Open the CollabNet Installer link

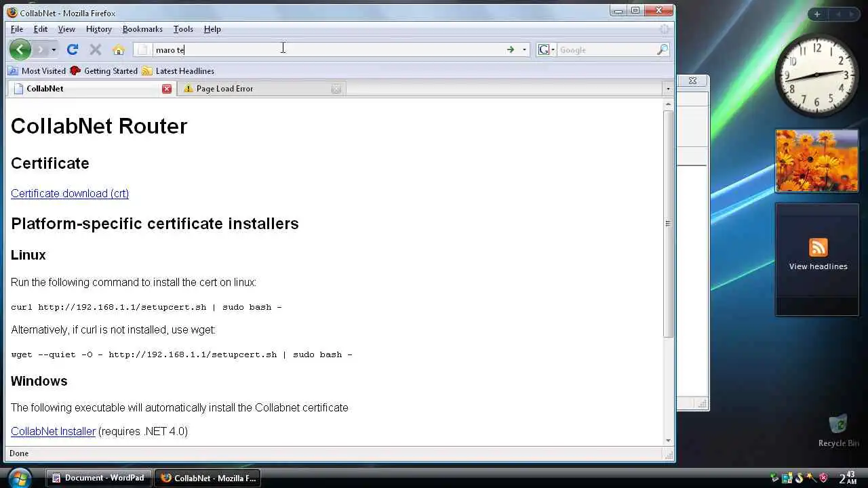click(53, 431)
